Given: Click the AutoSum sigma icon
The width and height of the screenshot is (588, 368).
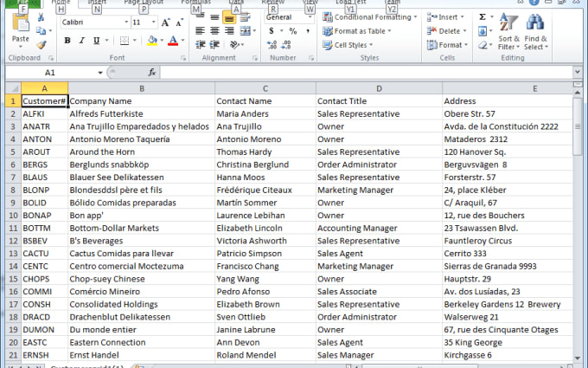Looking at the screenshot, I should pos(483,17).
